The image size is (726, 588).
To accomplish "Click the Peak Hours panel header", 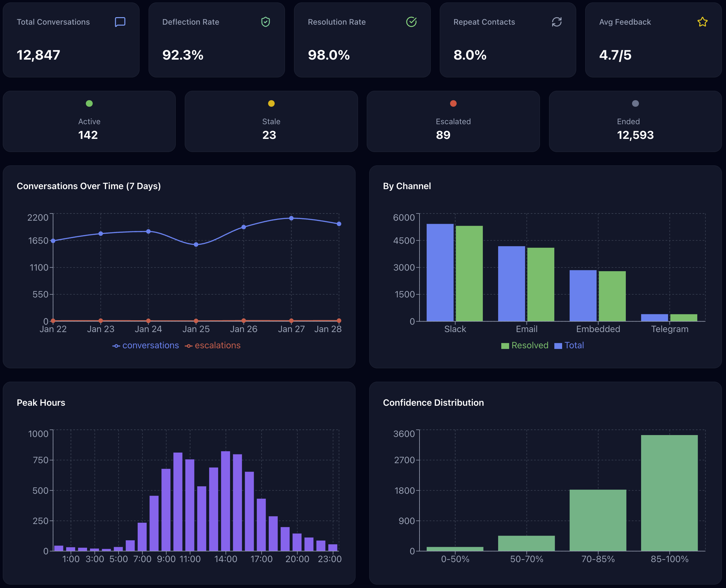I will pyautogui.click(x=41, y=402).
